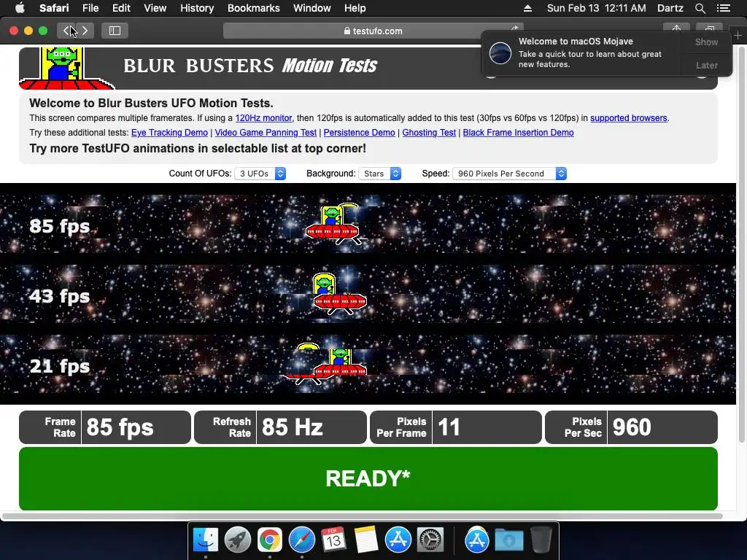The width and height of the screenshot is (747, 560).
Task: Open the Black Frame Insertion Demo link
Action: pos(519,133)
